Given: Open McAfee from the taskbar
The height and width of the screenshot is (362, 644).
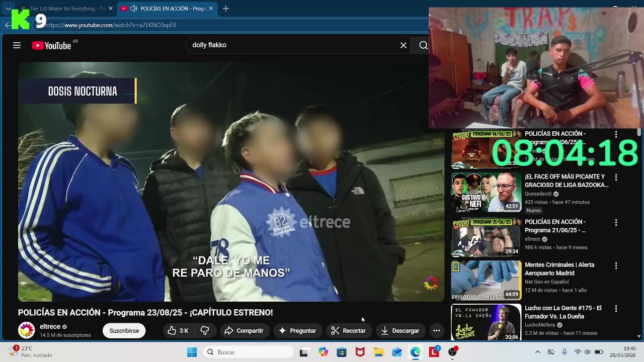Looking at the screenshot, I should pyautogui.click(x=360, y=352).
